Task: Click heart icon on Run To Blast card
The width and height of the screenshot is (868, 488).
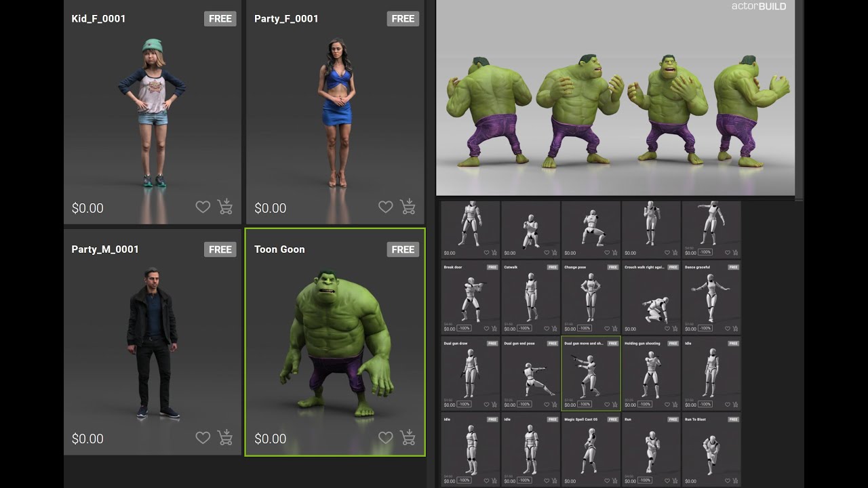Action: 728,481
